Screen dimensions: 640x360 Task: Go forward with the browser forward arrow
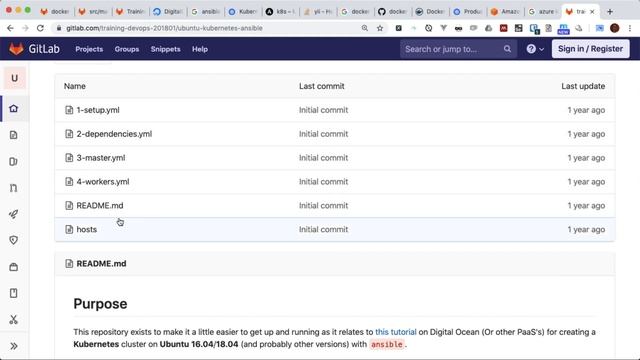point(25,28)
